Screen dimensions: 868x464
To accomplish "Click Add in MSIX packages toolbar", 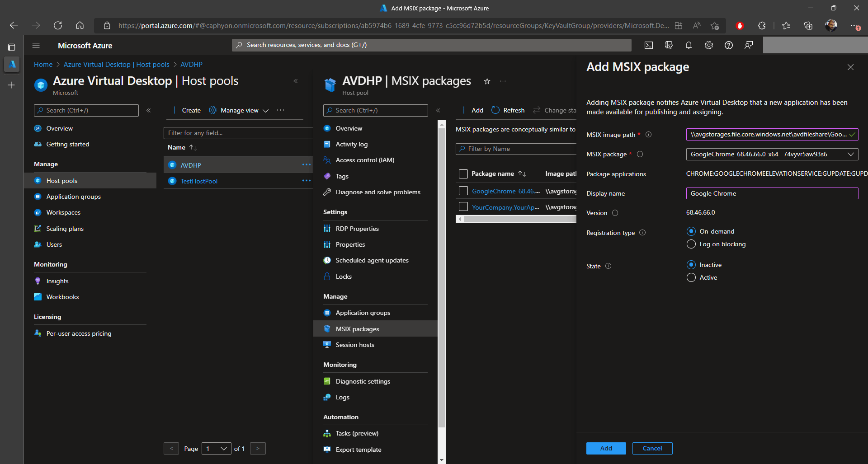I will (x=472, y=110).
